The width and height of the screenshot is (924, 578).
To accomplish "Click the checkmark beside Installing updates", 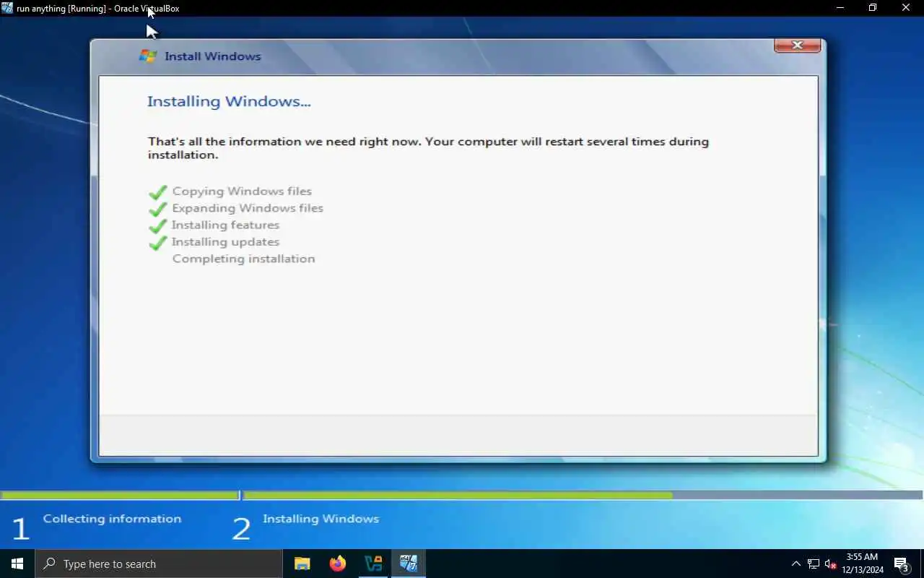I will pos(157,243).
